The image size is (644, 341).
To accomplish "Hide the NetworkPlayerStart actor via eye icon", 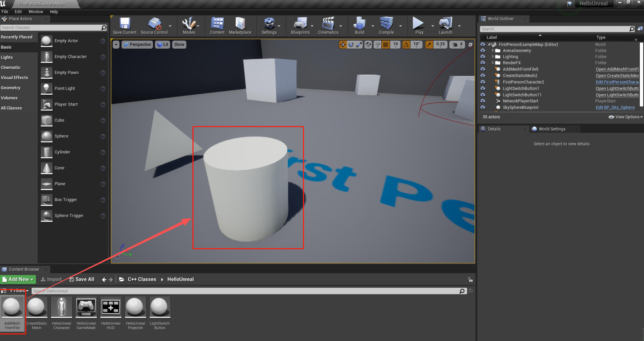I will tap(483, 101).
